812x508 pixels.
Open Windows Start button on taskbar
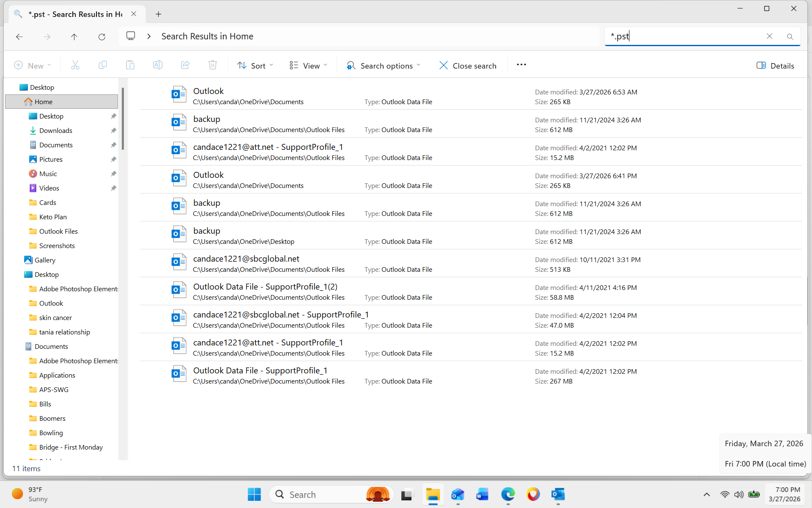(254, 494)
